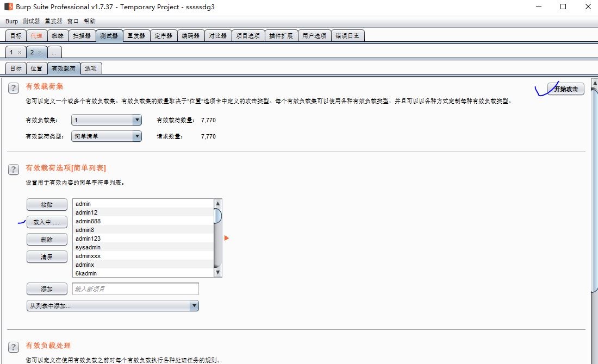Open the 有效载荷类型 dropdown 简单清单

pyautogui.click(x=107, y=136)
